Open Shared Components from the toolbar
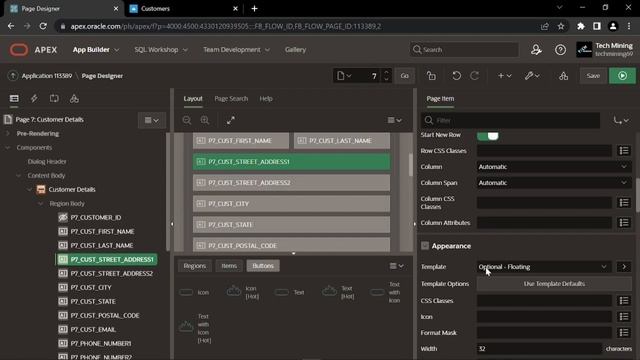This screenshot has height=360, width=640. tap(563, 76)
